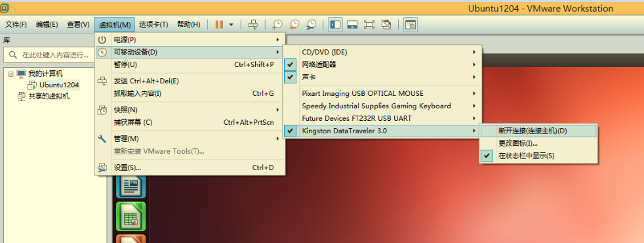Click the revert snapshot toolbar icon

coord(294,25)
